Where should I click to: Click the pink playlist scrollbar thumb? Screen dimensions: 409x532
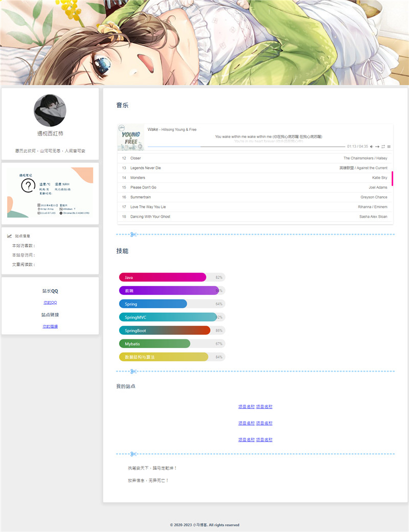click(x=392, y=178)
